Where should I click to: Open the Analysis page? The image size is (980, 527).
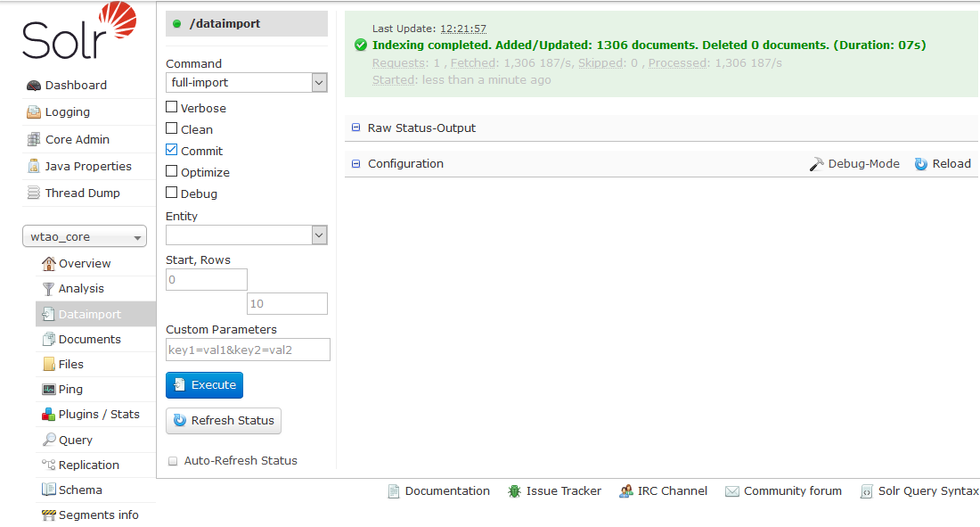click(81, 289)
